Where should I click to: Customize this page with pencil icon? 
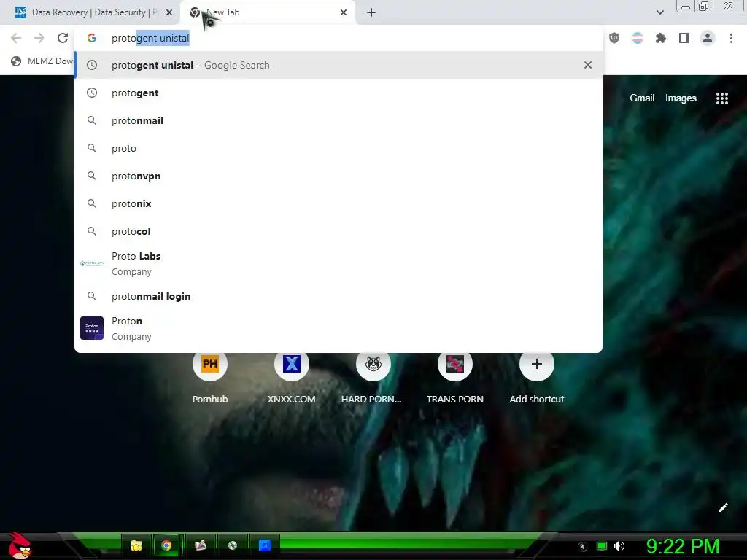click(x=723, y=507)
